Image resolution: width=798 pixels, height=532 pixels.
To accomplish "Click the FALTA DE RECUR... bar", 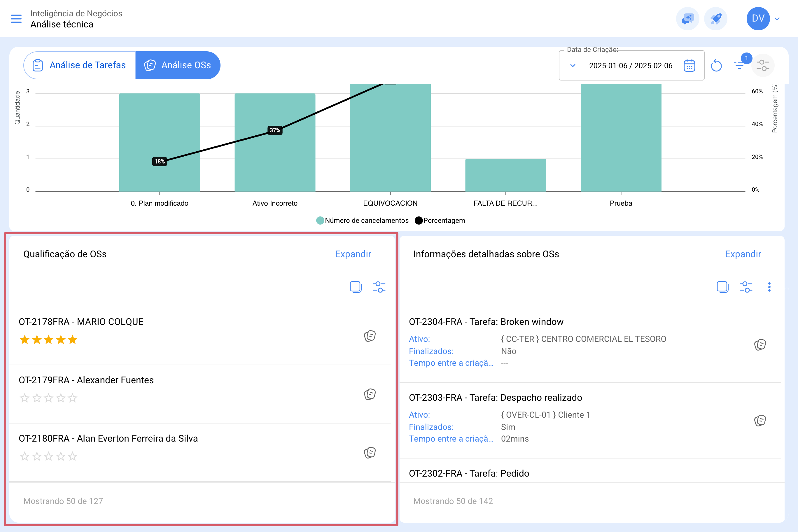I will (505, 175).
